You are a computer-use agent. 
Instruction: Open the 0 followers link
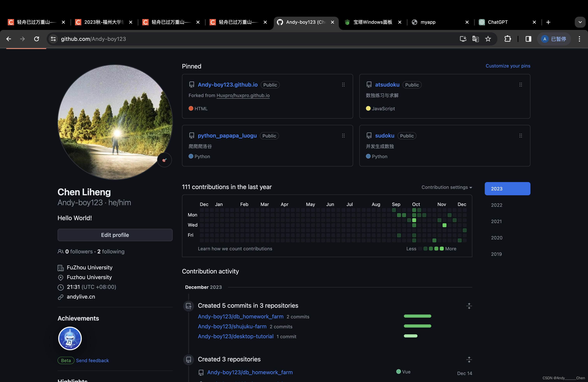click(x=79, y=251)
